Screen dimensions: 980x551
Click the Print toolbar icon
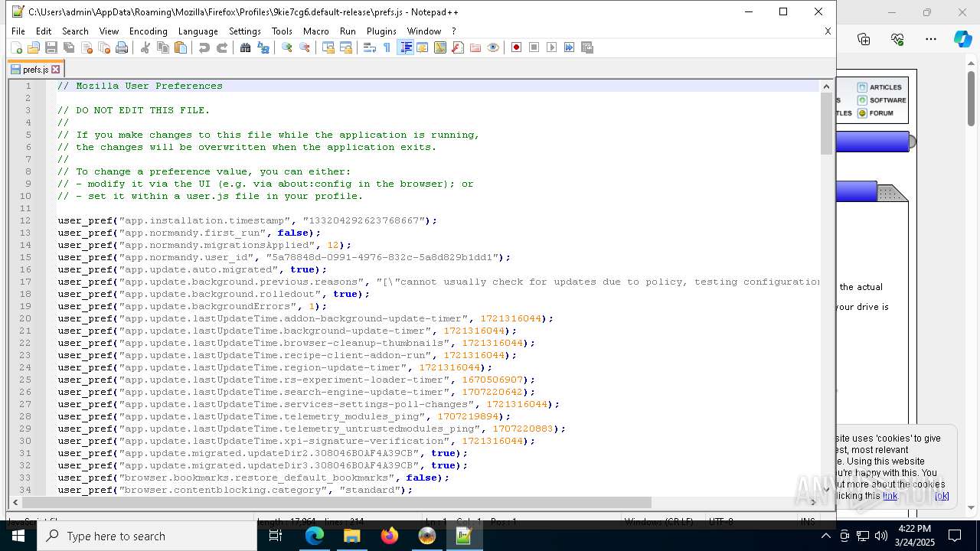click(122, 47)
